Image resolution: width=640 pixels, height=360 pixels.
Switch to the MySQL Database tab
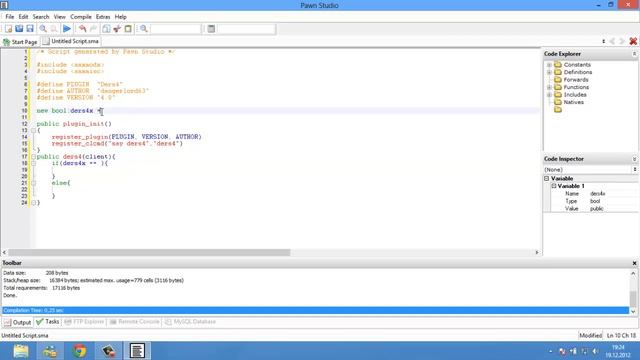point(190,322)
